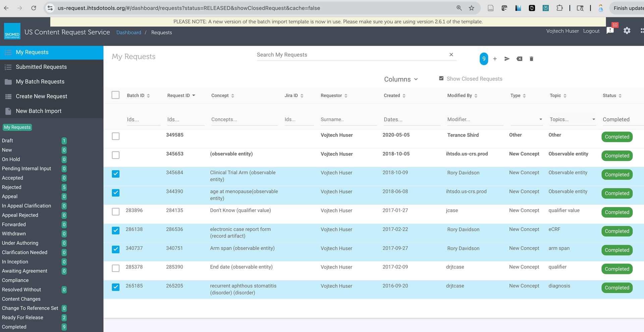Clear the search field with X icon
Image resolution: width=644 pixels, height=332 pixels.
tap(451, 55)
